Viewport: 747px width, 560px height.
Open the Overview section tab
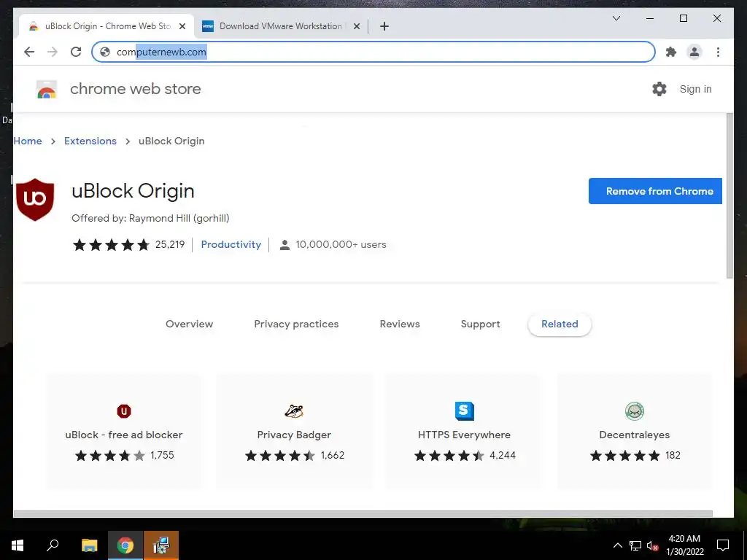point(189,324)
